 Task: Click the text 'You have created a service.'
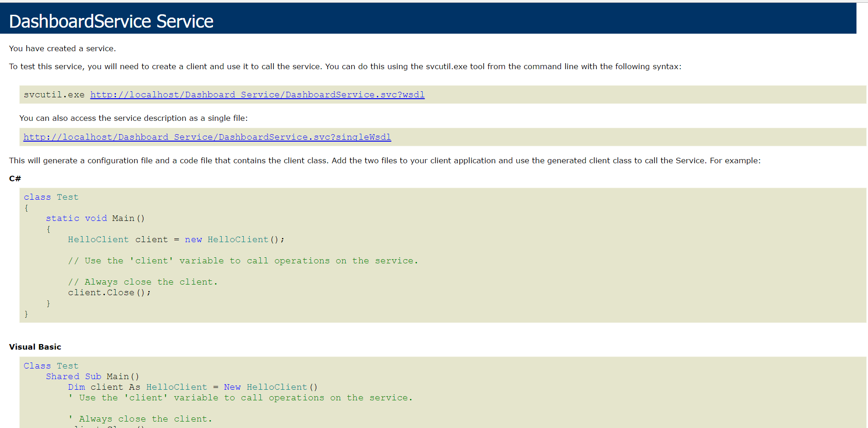pyautogui.click(x=63, y=48)
